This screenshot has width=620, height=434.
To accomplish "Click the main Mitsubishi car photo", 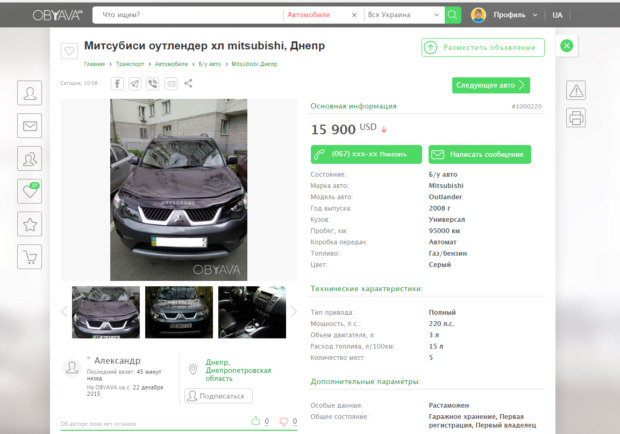I will point(178,190).
